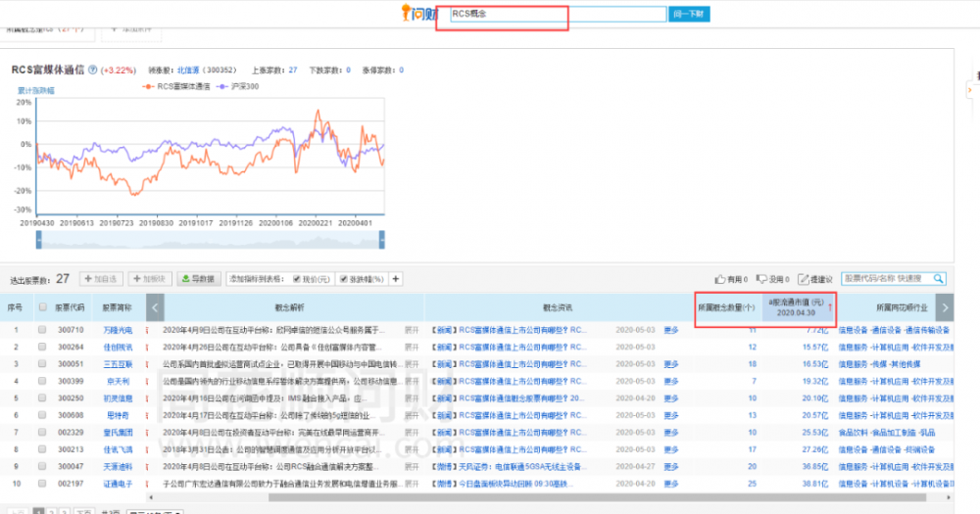Click the red marker icon beside 京天利

[x=147, y=381]
